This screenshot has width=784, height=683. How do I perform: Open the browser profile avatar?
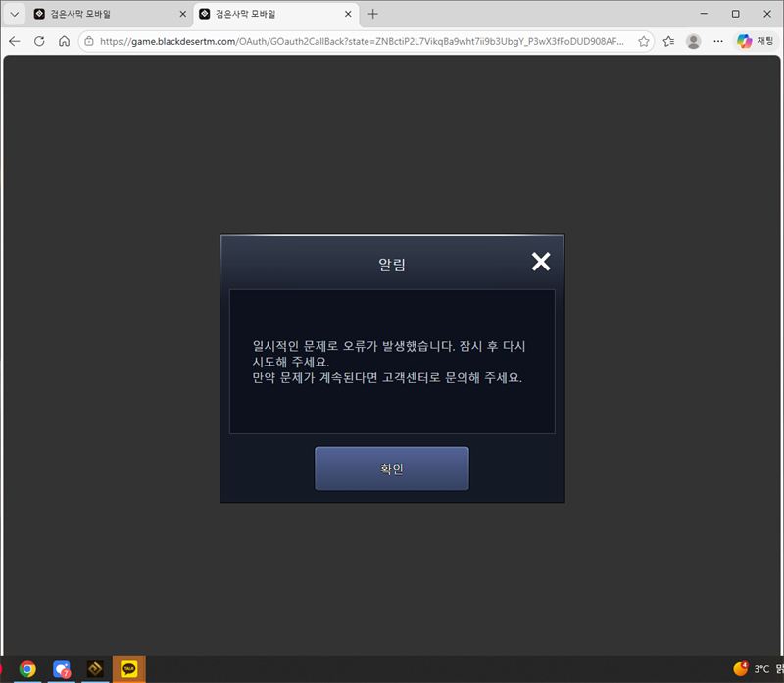coord(694,41)
